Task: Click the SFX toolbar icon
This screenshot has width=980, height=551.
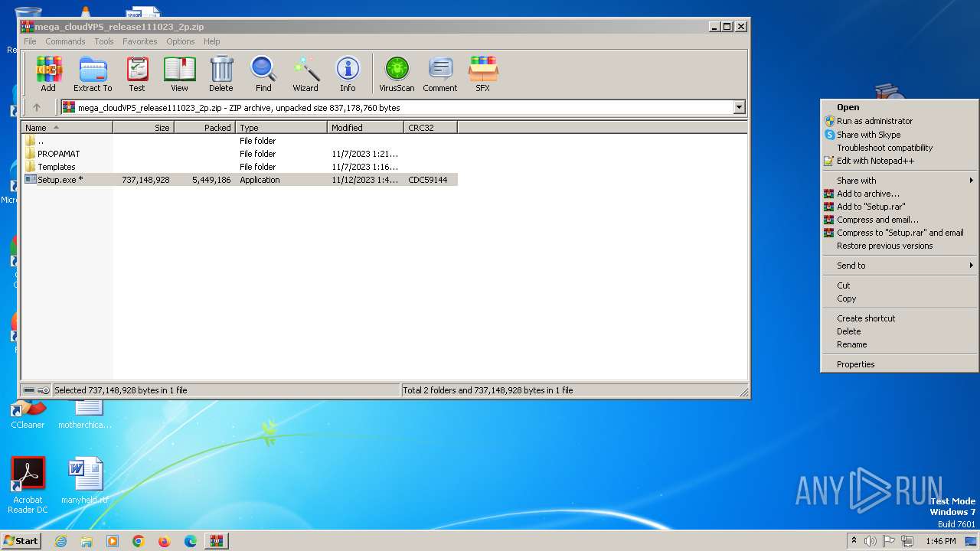Action: [482, 74]
